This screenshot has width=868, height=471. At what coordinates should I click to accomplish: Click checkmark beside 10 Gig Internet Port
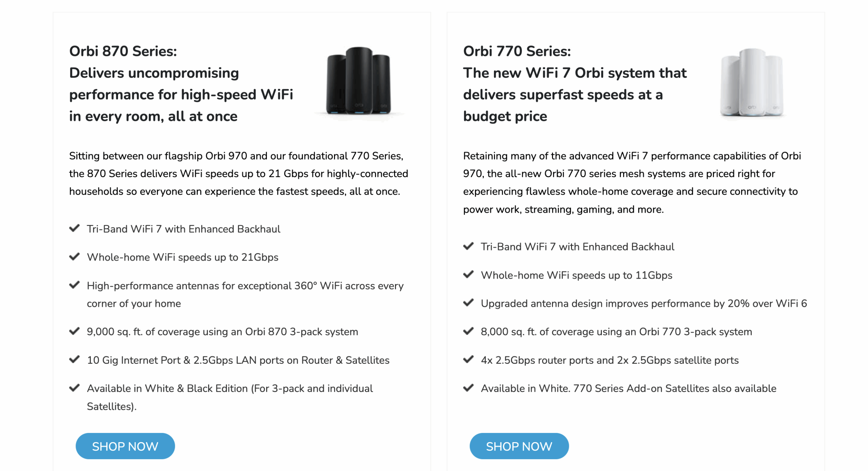(74, 359)
